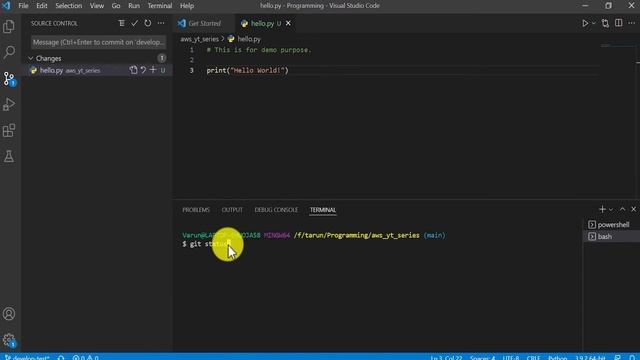Stage changes for hello.py
The image size is (640, 360).
[153, 70]
